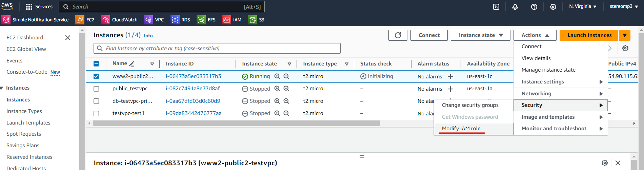Collapse the Instances sidebar section
The image size is (644, 170).
click(2, 88)
